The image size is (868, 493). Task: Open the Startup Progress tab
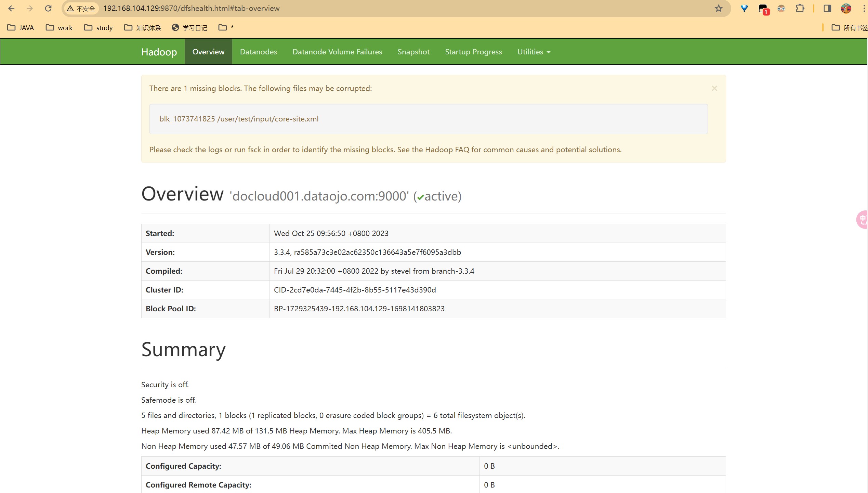pos(473,52)
